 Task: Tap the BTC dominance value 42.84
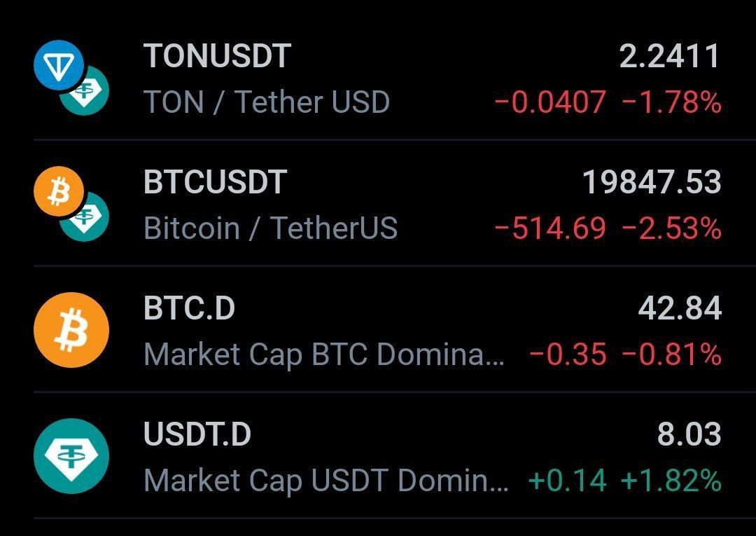tap(680, 308)
